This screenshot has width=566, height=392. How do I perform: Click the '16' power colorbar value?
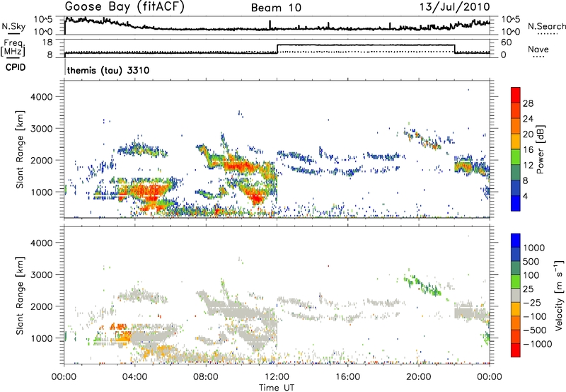point(528,150)
